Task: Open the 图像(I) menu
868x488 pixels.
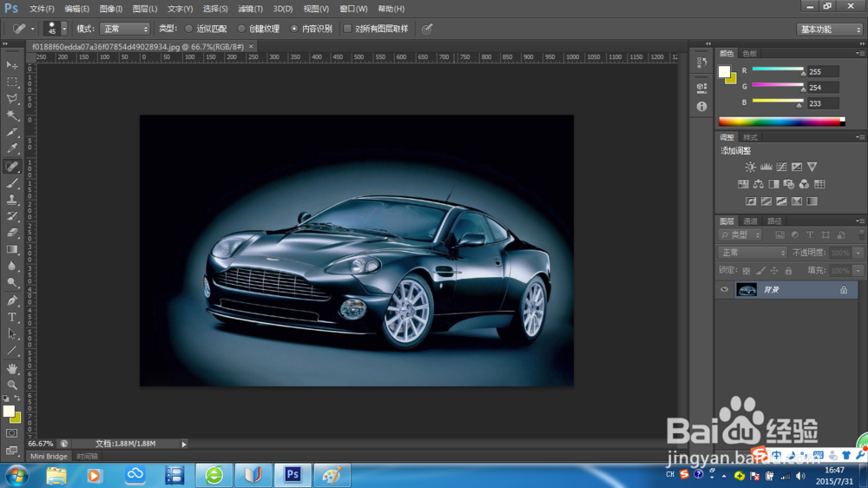Action: (x=111, y=9)
